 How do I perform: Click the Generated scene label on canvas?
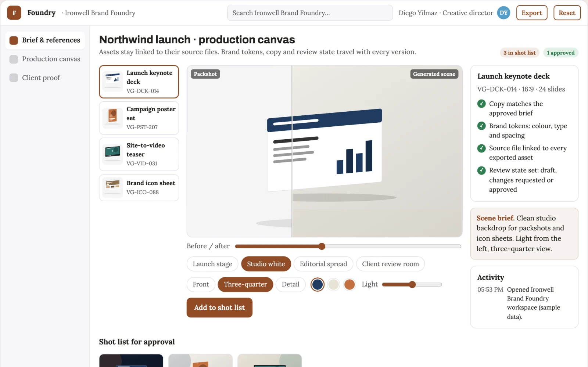point(434,74)
